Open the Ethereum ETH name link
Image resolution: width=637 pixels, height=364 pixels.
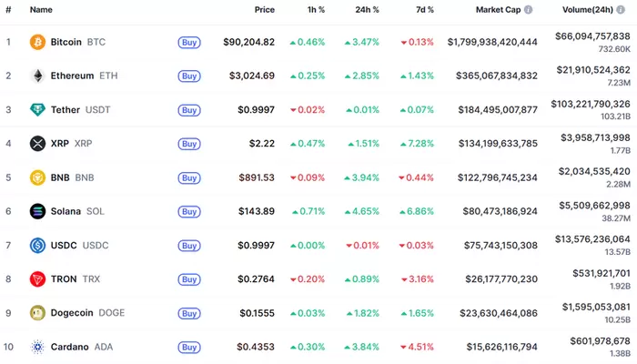click(x=72, y=76)
